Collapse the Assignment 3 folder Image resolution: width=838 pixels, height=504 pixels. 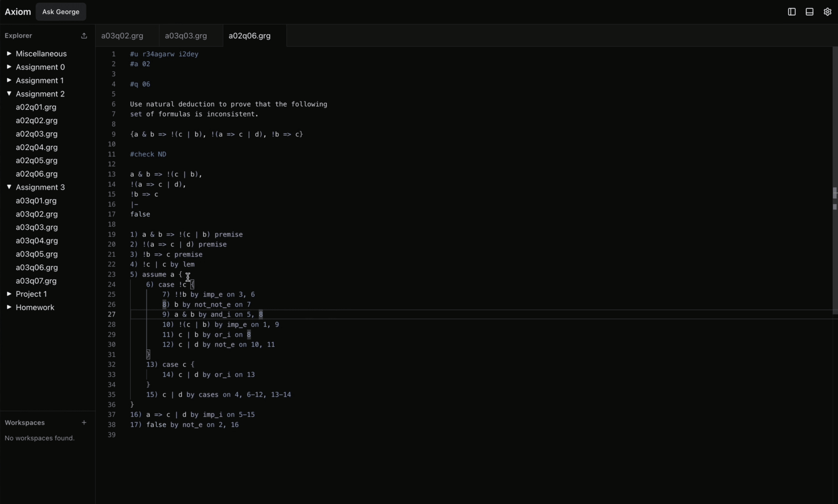[x=40, y=187]
